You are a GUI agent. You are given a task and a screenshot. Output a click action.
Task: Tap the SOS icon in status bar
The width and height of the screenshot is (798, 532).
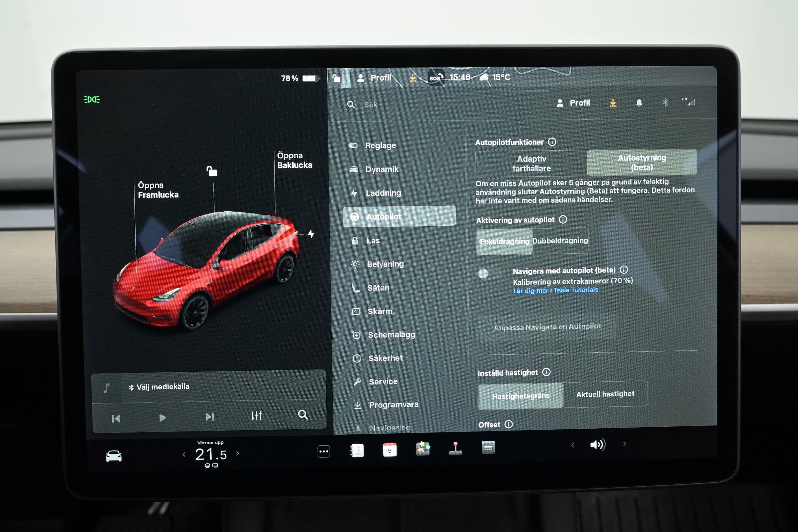436,78
